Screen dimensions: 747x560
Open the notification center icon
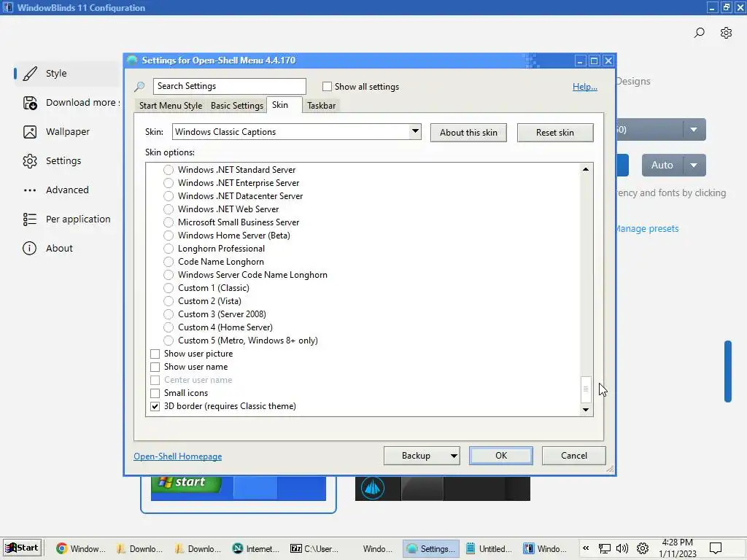click(716, 548)
